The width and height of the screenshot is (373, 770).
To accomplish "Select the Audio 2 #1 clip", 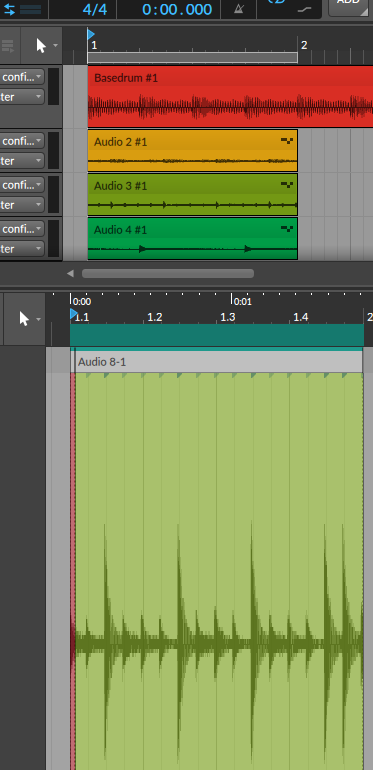I will [x=192, y=150].
